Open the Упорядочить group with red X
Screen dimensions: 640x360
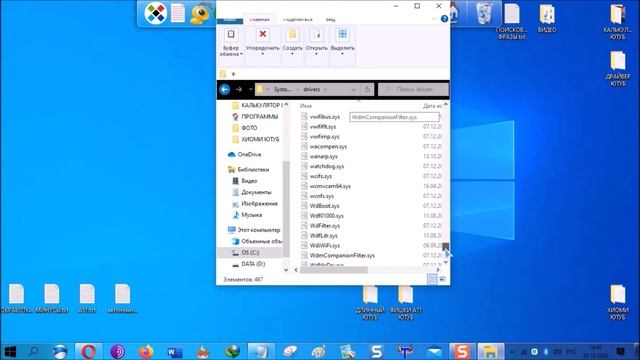pyautogui.click(x=262, y=42)
